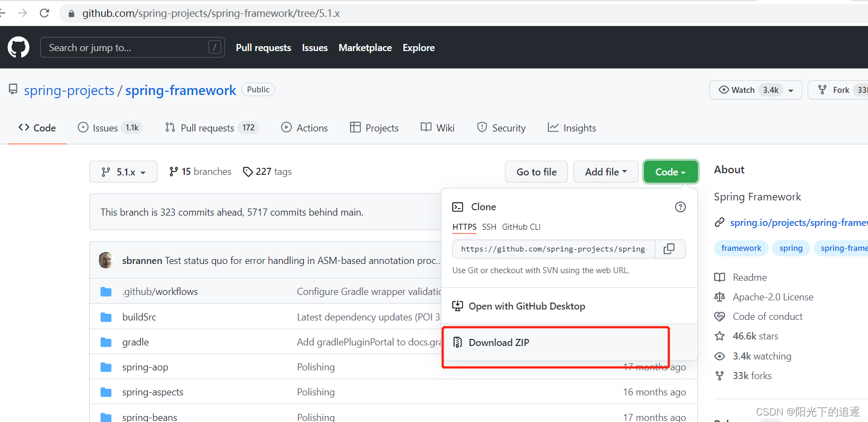Click the browser forward arrow

point(22,13)
